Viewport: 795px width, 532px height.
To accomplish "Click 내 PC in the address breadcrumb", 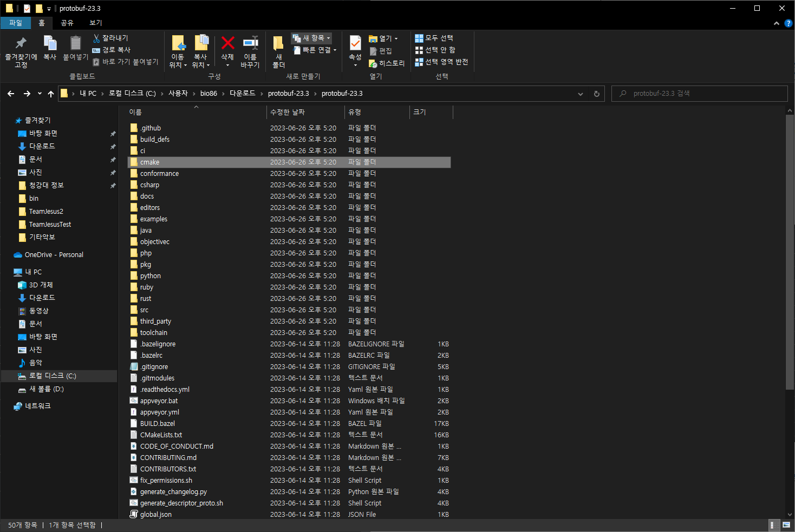I will [88, 94].
